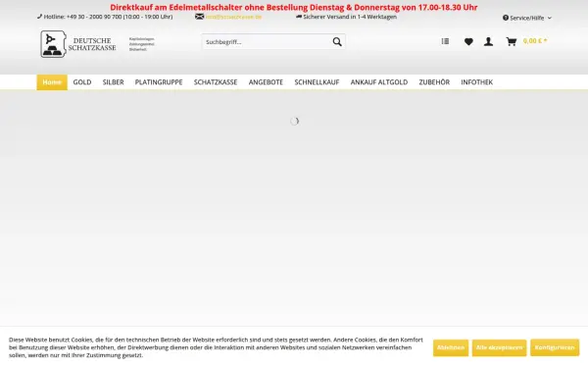Click the Service/Hilfe question mark icon
The image size is (588, 368).
pos(506,18)
